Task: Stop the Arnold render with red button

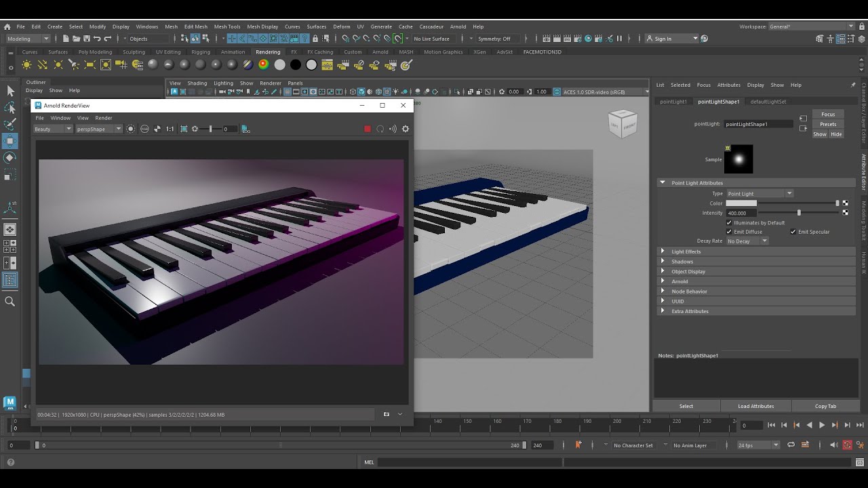Action: [368, 129]
